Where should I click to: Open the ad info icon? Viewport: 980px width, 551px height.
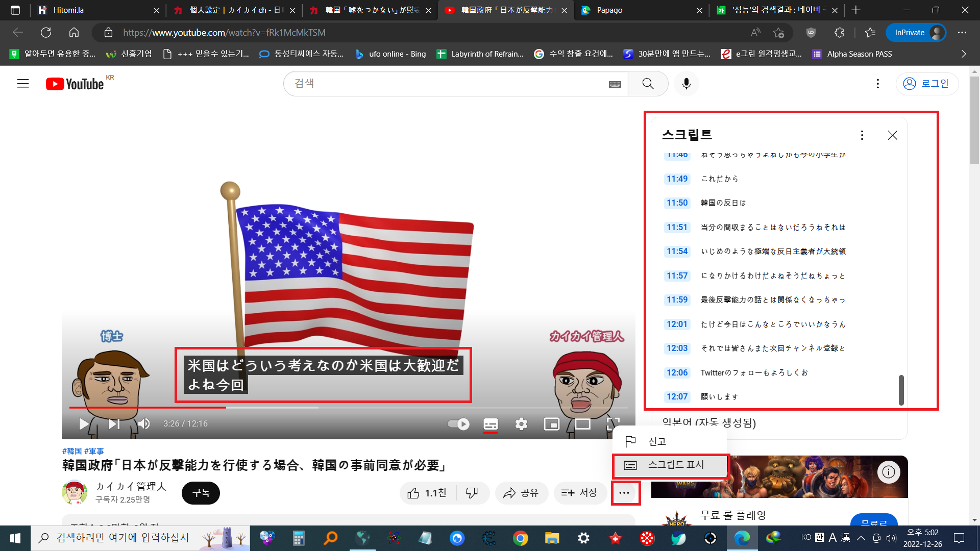coord(889,472)
